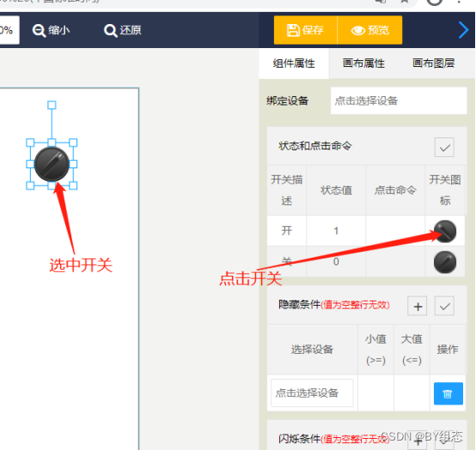Switch to the 画布图层 tab
Image resolution: width=476 pixels, height=450 pixels.
click(x=433, y=64)
